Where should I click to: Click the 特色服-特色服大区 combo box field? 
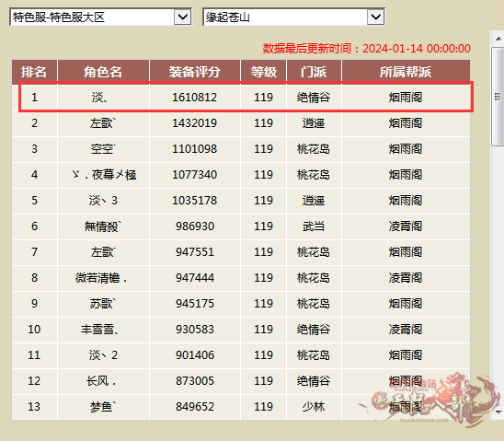[100, 17]
